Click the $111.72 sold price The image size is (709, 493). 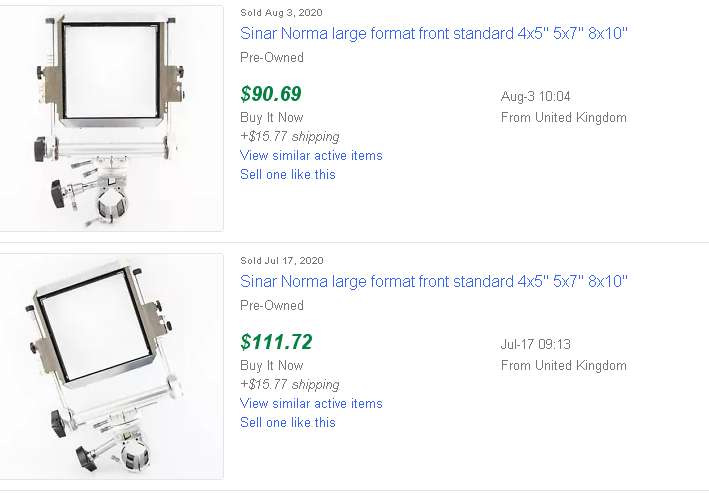point(276,342)
